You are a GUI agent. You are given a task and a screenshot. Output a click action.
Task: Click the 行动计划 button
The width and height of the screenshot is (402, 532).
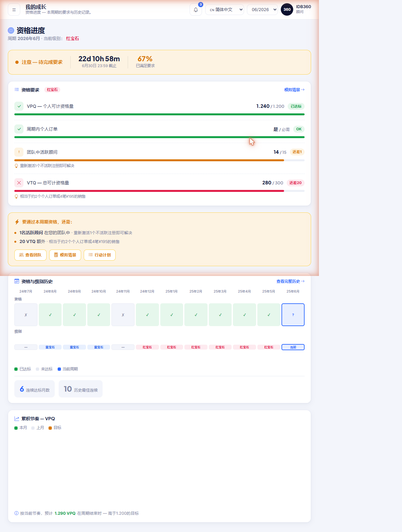pyautogui.click(x=99, y=255)
